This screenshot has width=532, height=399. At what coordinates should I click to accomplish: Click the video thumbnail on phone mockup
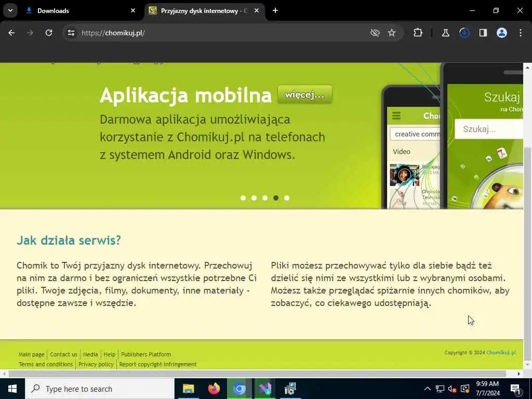(x=404, y=175)
